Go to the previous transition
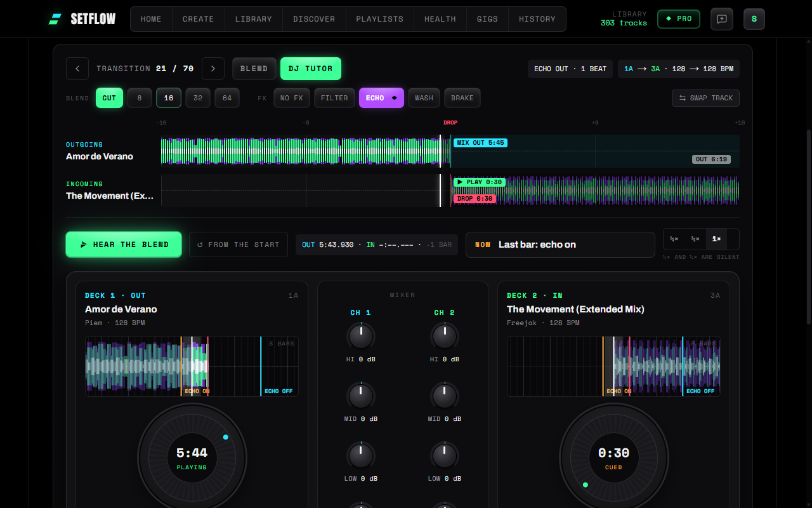 [x=77, y=69]
